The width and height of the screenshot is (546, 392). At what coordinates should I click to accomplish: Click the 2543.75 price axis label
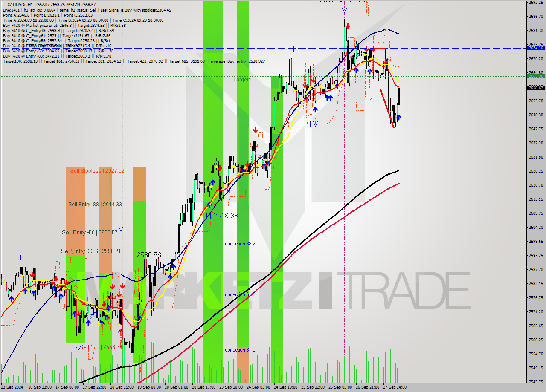536,382
